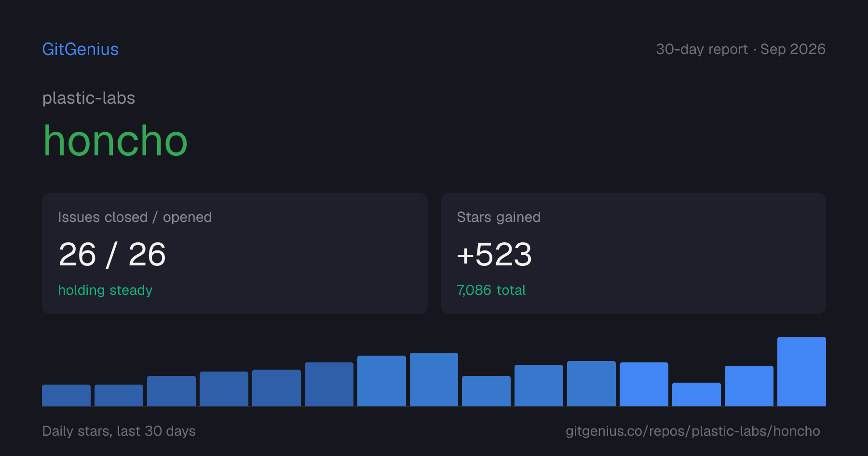Viewport: 868px width, 456px height.
Task: Select the ninth bar after the peak
Action: tap(486, 391)
